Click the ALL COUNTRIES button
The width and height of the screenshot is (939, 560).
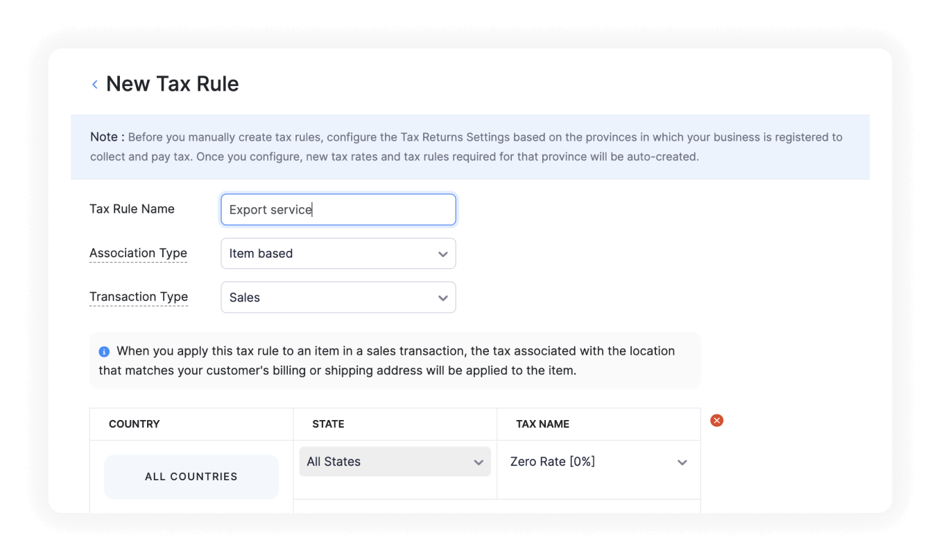coord(191,477)
